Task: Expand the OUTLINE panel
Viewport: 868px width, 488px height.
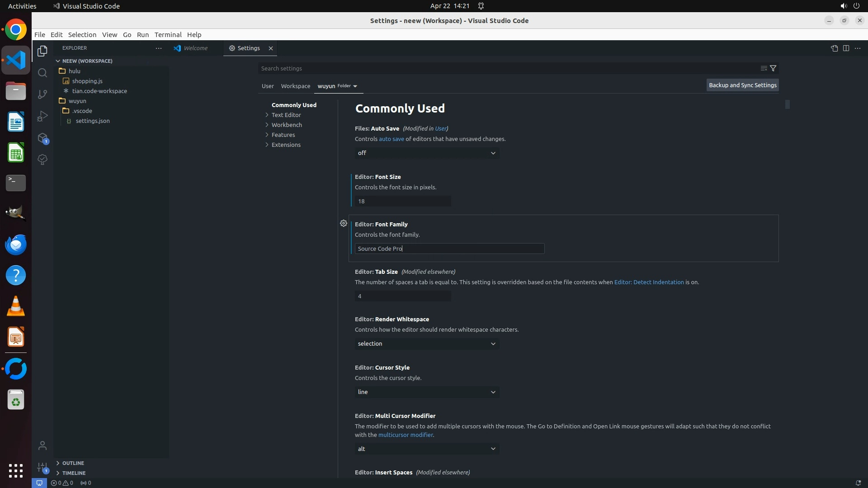Action: pyautogui.click(x=73, y=463)
